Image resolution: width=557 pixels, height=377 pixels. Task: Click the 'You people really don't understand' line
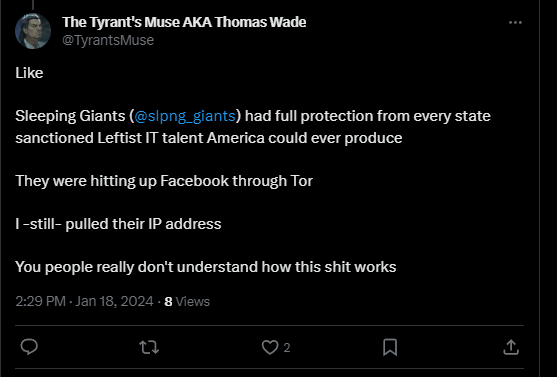tap(206, 267)
